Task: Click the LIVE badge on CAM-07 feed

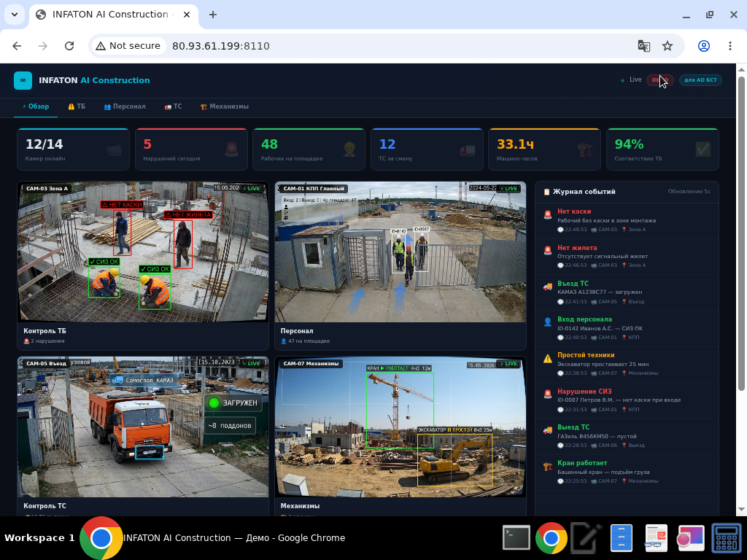Action: click(x=508, y=364)
